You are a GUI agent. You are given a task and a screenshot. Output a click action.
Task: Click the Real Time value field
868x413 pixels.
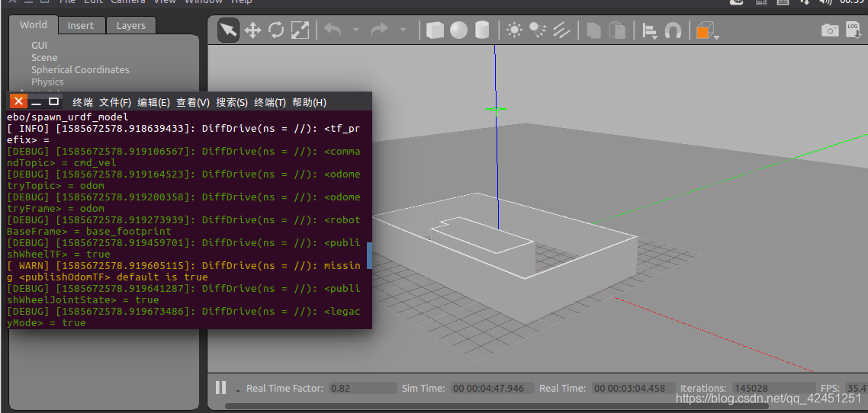[633, 388]
